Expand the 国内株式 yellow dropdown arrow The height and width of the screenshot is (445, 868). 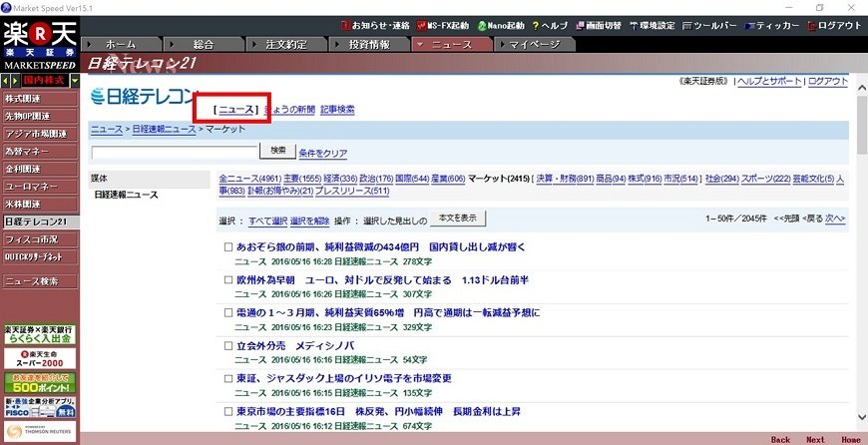point(73,80)
